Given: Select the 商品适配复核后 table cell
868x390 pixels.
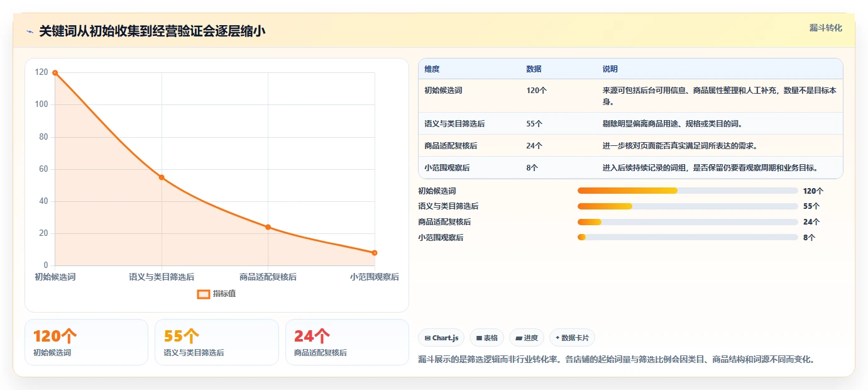Looking at the screenshot, I should tap(451, 146).
